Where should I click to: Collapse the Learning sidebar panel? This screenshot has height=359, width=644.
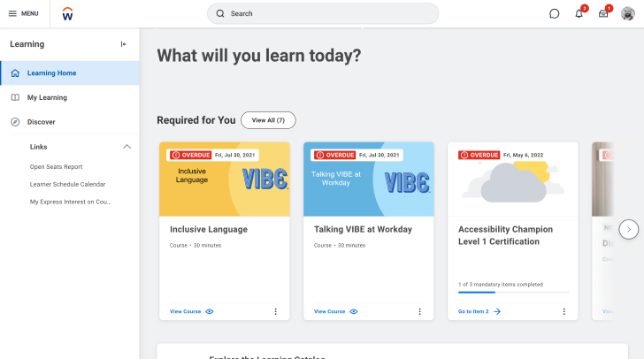(x=124, y=44)
